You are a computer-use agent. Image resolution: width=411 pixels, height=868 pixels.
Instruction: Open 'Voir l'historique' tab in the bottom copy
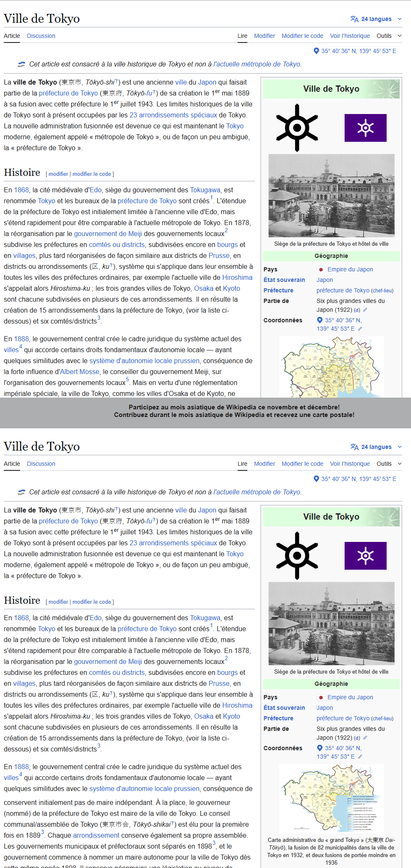click(350, 464)
